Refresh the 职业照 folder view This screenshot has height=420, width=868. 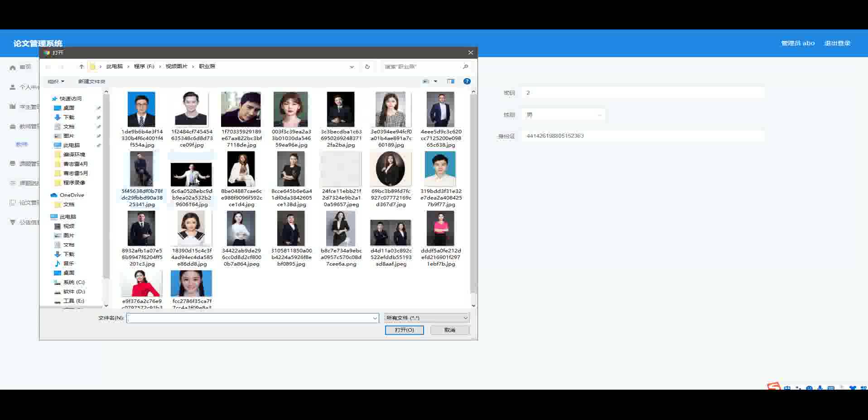pos(367,67)
